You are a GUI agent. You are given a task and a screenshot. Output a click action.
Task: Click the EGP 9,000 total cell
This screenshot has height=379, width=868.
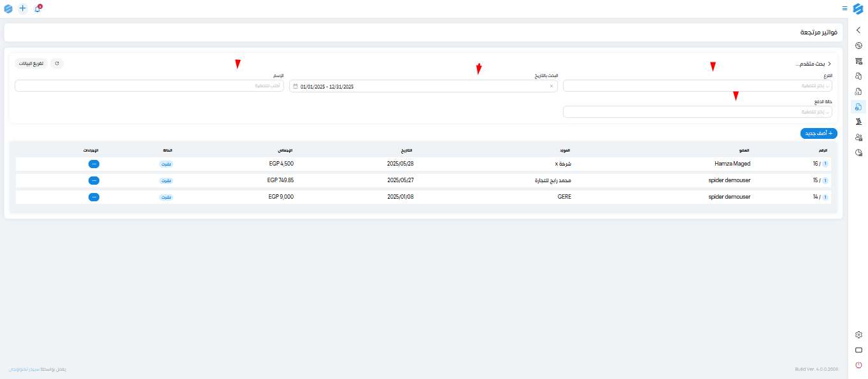[281, 197]
